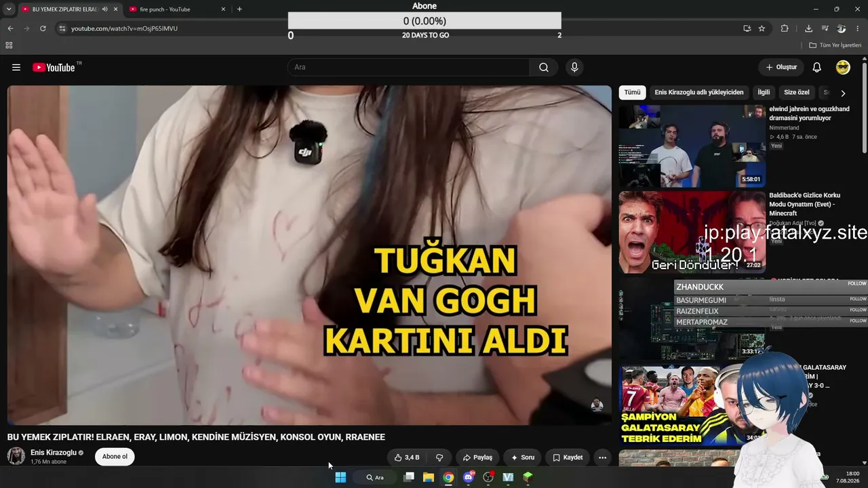Open Chrome media controls icon
This screenshot has height=488, width=868.
pos(825,28)
